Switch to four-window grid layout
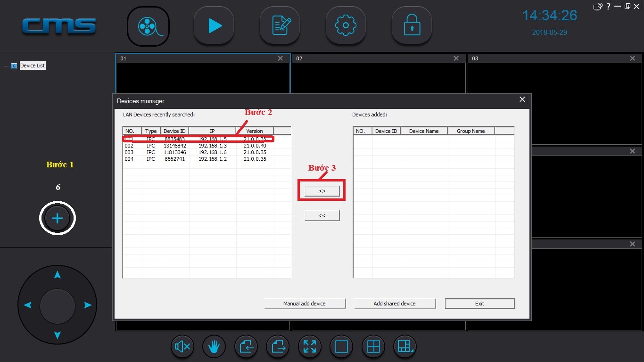This screenshot has width=644, height=362. pyautogui.click(x=373, y=347)
